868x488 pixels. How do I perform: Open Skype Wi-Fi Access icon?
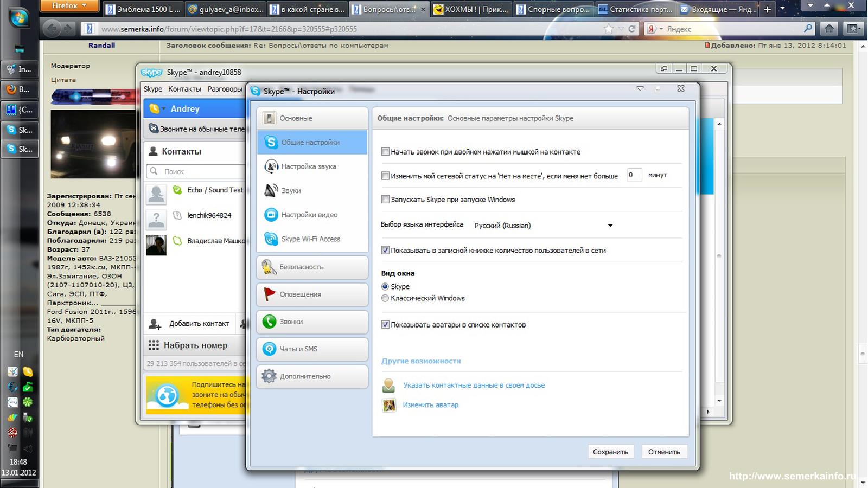pos(271,239)
